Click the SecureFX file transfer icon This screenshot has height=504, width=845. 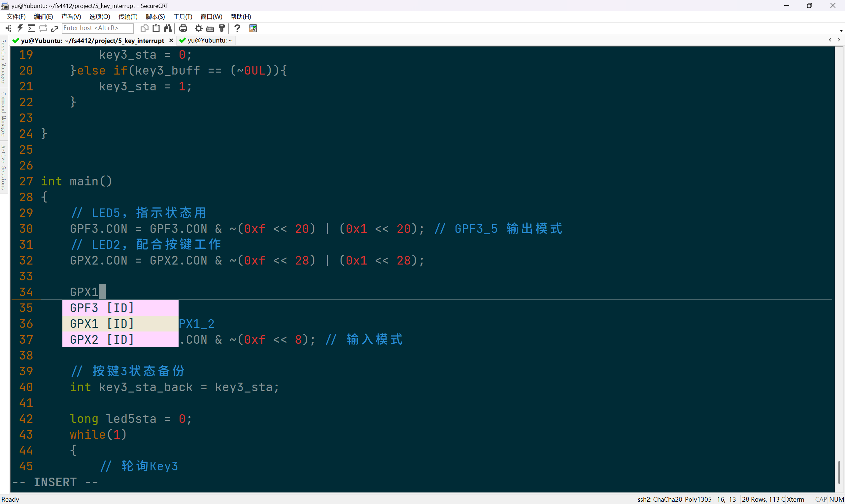tap(253, 28)
